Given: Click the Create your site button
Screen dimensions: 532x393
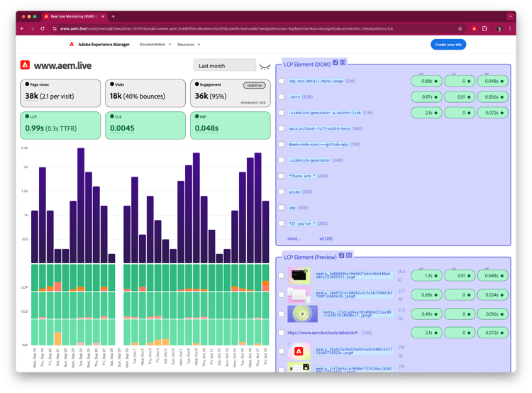Looking at the screenshot, I should pyautogui.click(x=448, y=45).
